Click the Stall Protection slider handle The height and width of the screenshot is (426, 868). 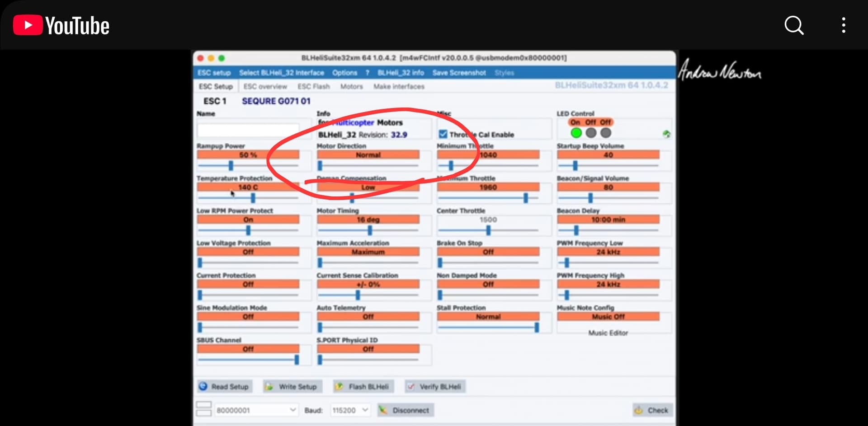pos(537,328)
